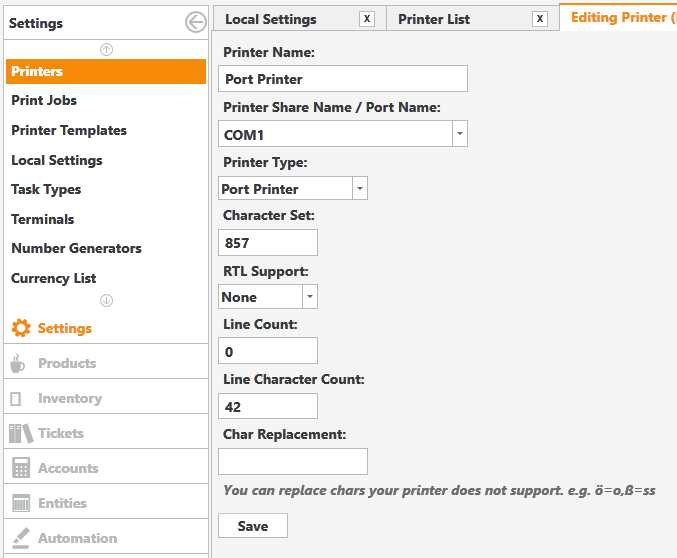Open the Inventory section
The height and width of the screenshot is (558, 677).
click(x=106, y=398)
